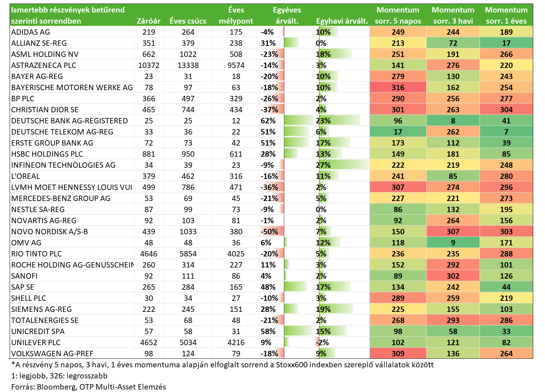Image resolution: width=545 pixels, height=392 pixels.
Task: Click the Egyhavi árvált. column header
Action: [342, 21]
